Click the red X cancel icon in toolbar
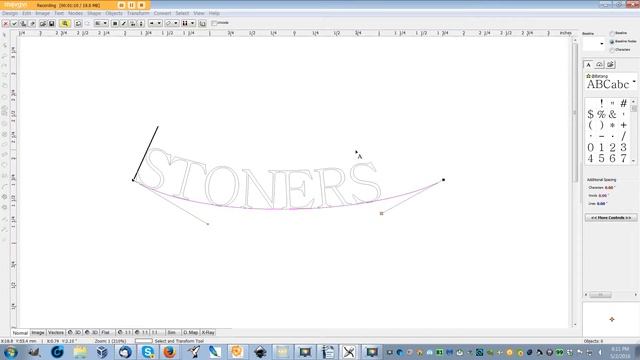 (5, 24)
